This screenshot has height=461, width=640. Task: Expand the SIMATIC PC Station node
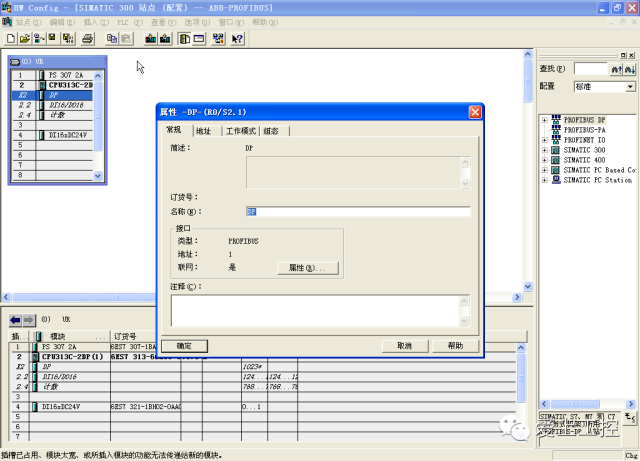point(544,180)
